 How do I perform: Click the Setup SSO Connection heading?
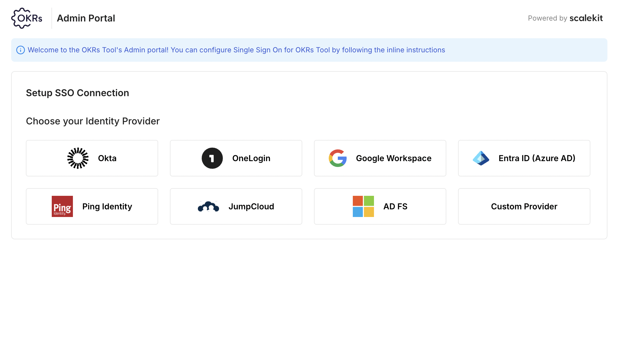[78, 93]
